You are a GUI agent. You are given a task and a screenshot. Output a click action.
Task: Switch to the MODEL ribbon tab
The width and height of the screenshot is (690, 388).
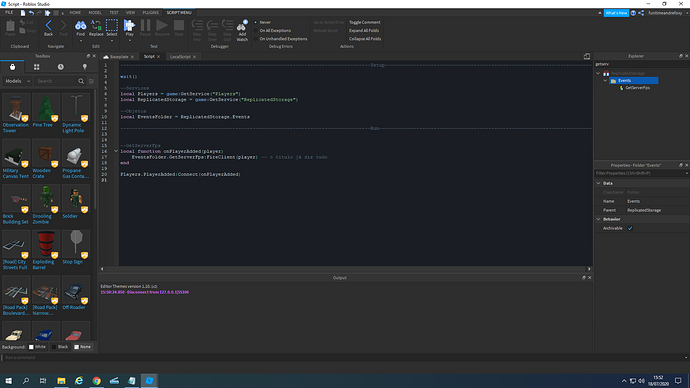(x=95, y=13)
